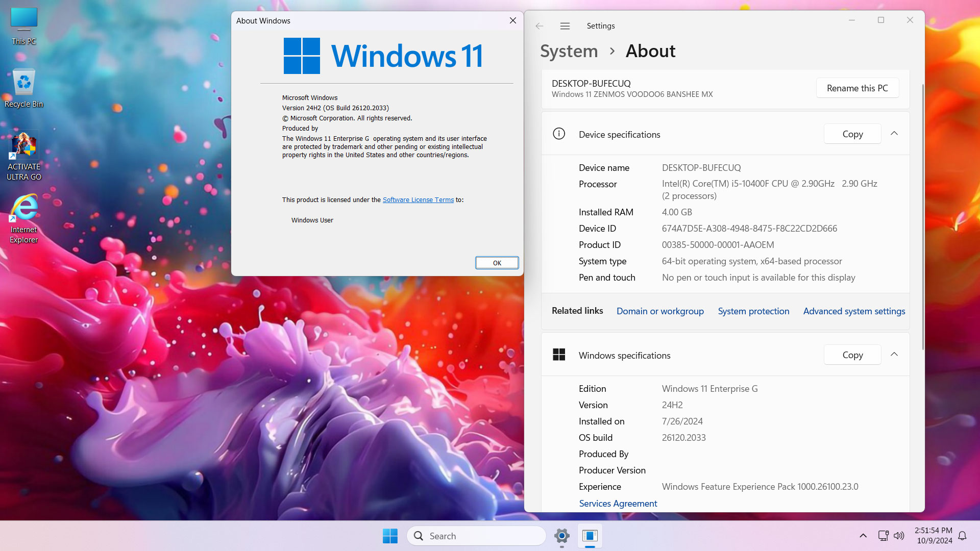Screen dimensions: 980x551
Task: Open Settings from the taskbar gear icon
Action: 561,536
